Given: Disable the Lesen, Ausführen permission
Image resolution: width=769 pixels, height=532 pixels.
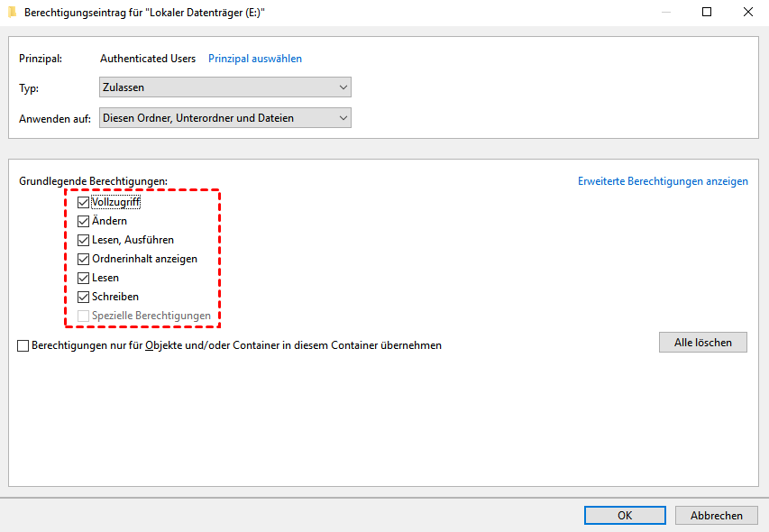Looking at the screenshot, I should point(84,240).
